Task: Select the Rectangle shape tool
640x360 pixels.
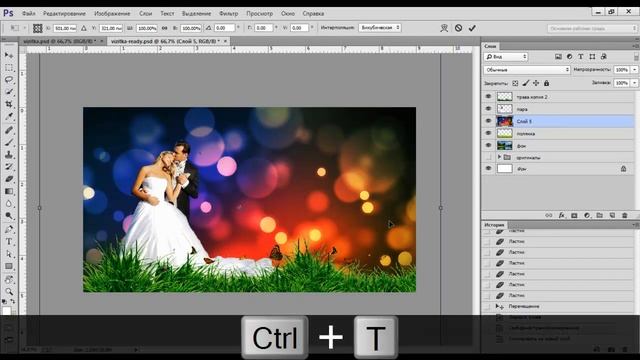Action: 9,267
